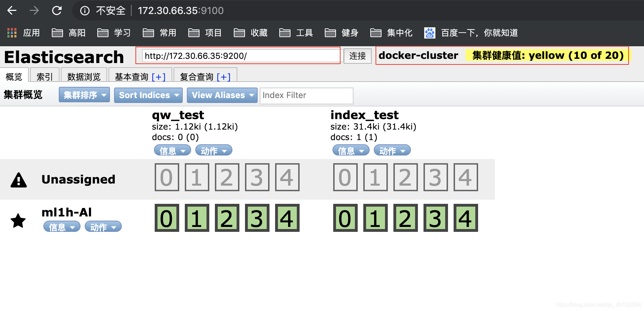Image resolution: width=644 pixels, height=311 pixels.
Task: Open the 常用 bookmark folder
Action: pyautogui.click(x=160, y=33)
